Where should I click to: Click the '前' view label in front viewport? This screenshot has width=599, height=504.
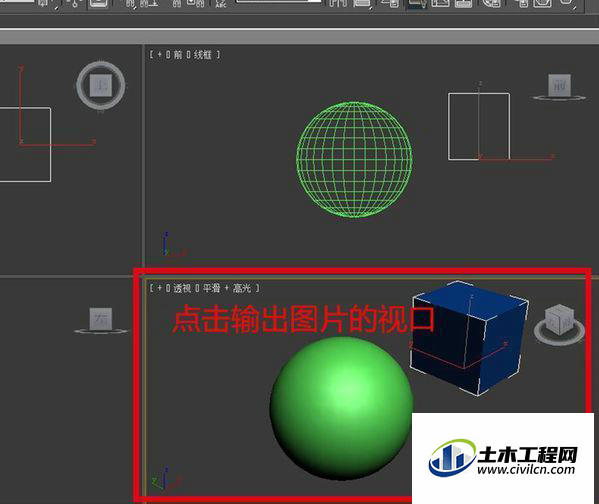click(x=178, y=55)
